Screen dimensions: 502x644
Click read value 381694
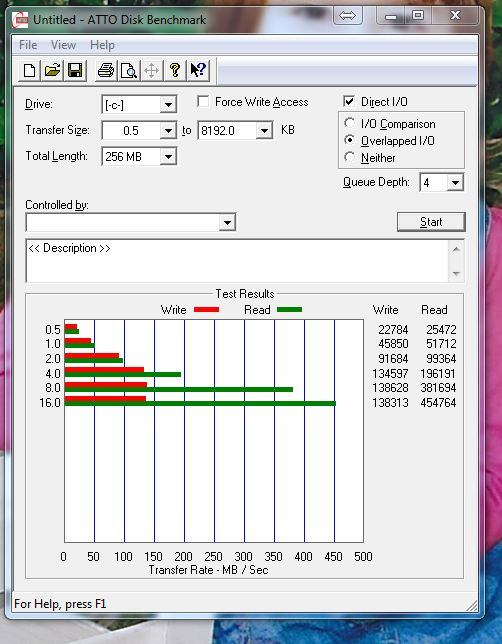coord(438,388)
